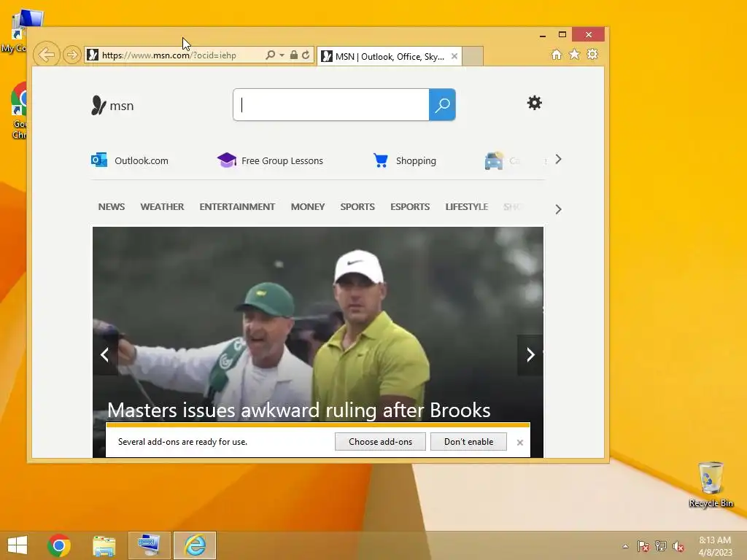
Task: Open File Explorer from taskbar
Action: coord(104,545)
